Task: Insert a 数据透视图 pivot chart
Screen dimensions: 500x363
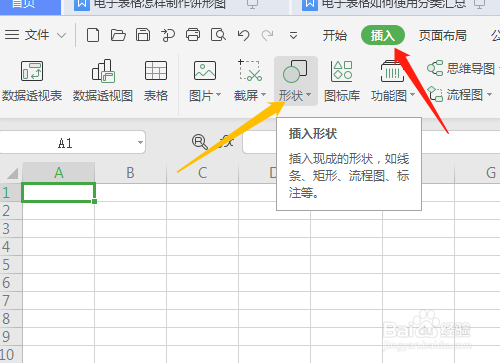Action: click(x=103, y=81)
